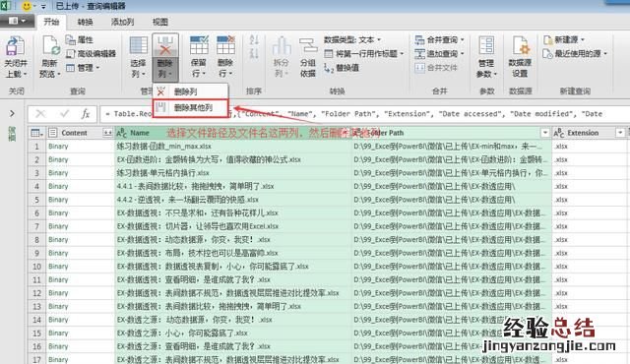
Task: Select row number 13
Action: (36, 306)
